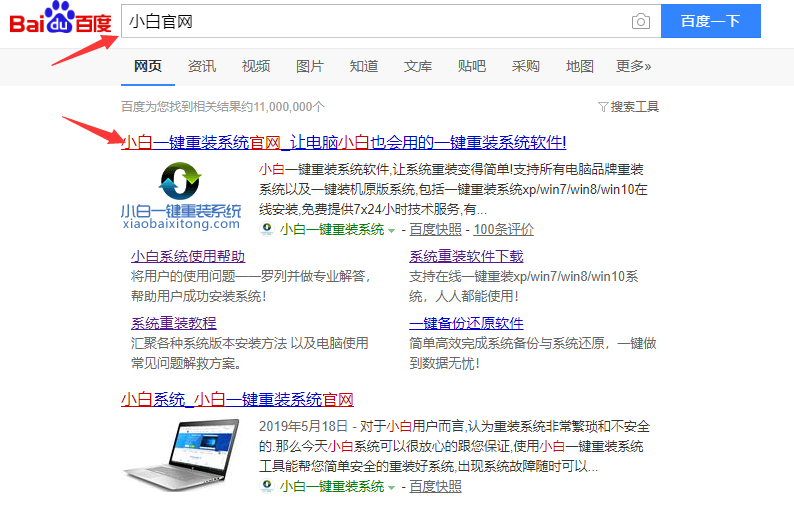Open 百度快照 for the second result
794x514 pixels.
(x=435, y=486)
